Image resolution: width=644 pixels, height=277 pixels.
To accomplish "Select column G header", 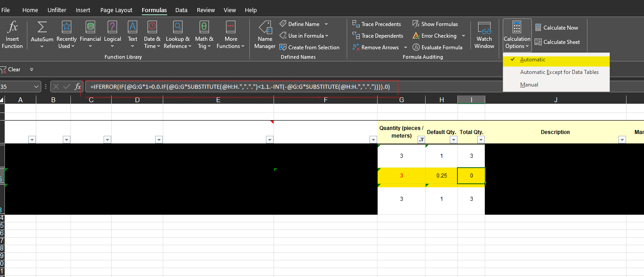I will (x=401, y=100).
